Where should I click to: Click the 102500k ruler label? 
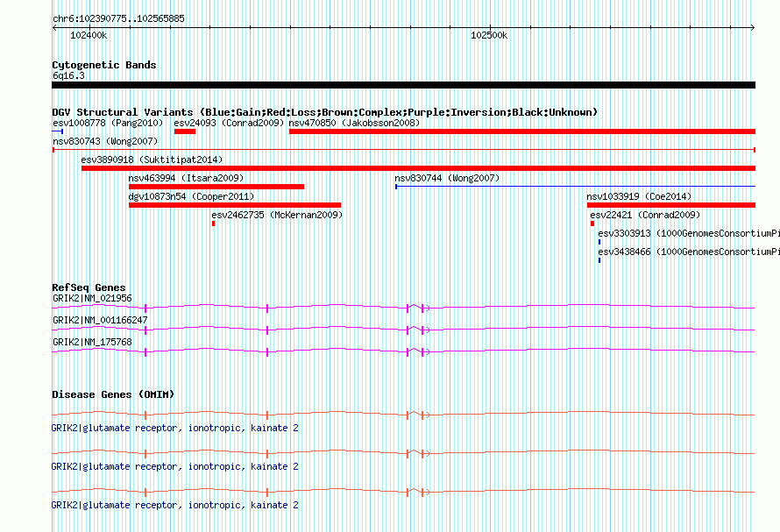489,35
